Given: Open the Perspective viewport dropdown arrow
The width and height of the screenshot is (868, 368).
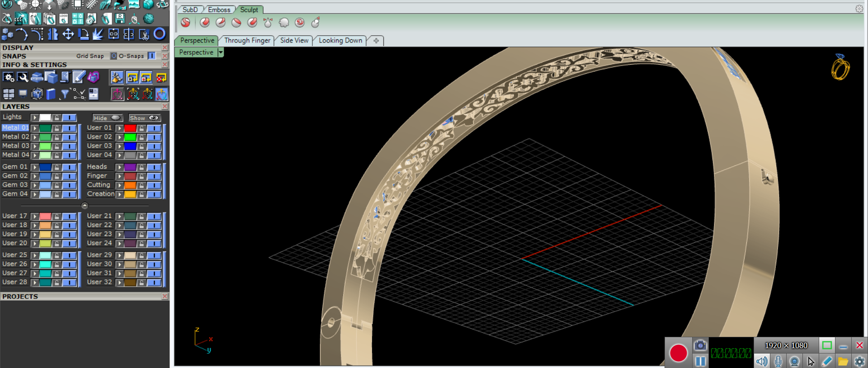Looking at the screenshot, I should (x=221, y=52).
